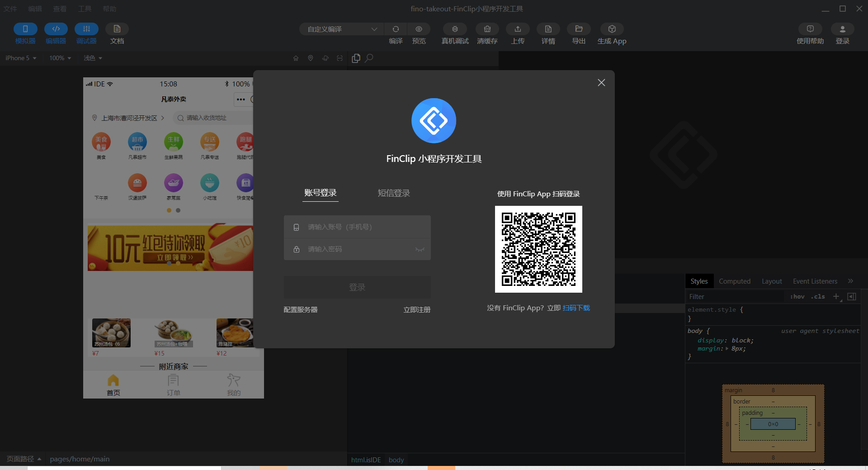
Task: Close the FinClip login dialog
Action: click(x=601, y=83)
